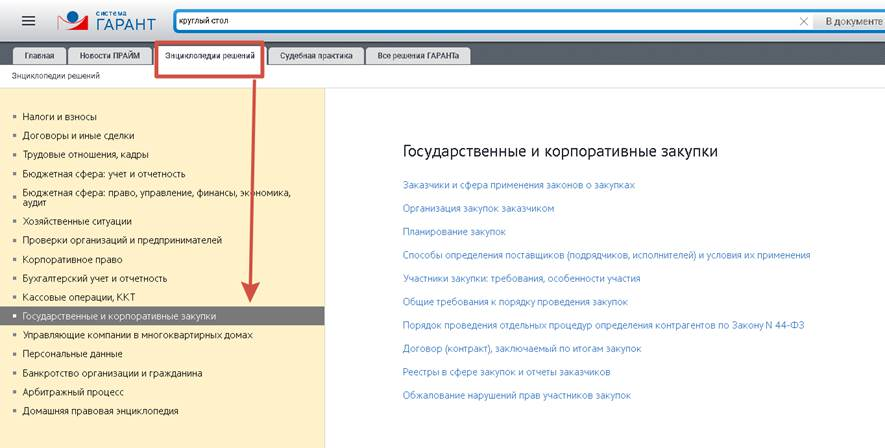Image resolution: width=885 pixels, height=448 pixels.
Task: Select 'Кассовые операции, ККТ' sidebar item
Action: 79,297
